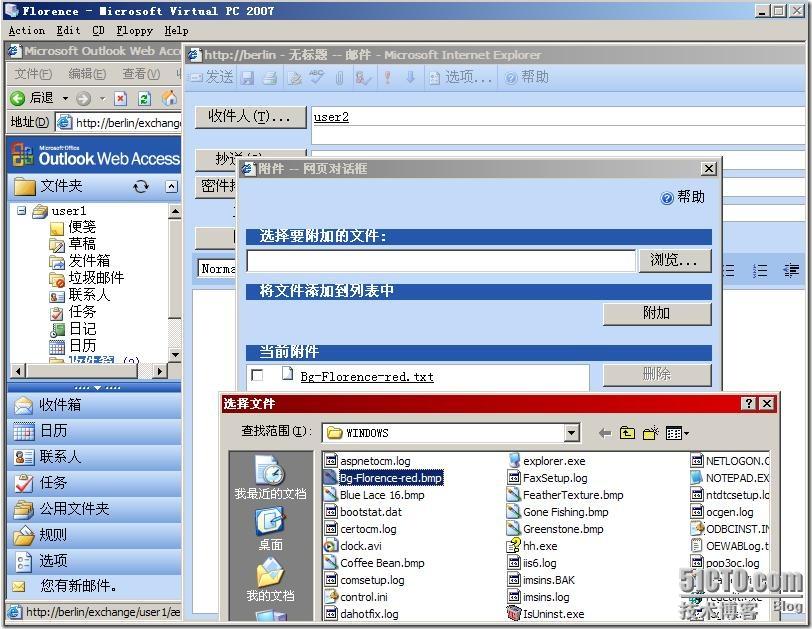Viewport: 812px width, 629px height.
Task: Check the Bg-Florence-red.txt attachment checkbox
Action: pyautogui.click(x=257, y=375)
